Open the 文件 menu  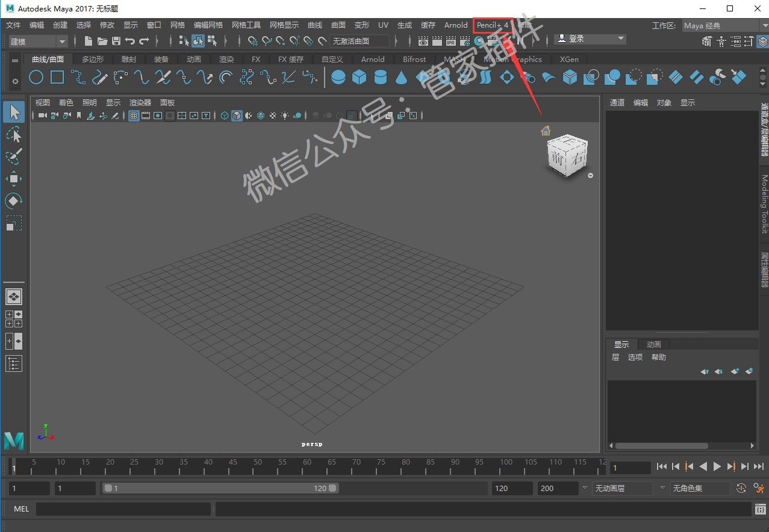(13, 25)
